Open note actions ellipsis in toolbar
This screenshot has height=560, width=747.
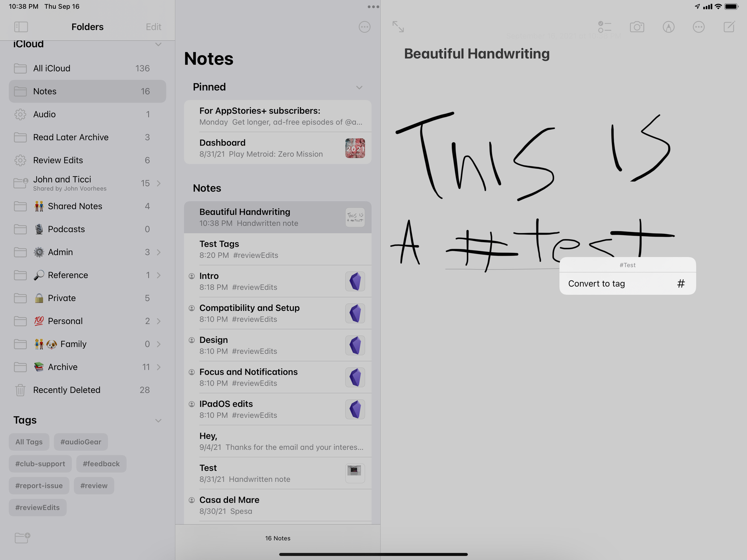click(x=698, y=27)
